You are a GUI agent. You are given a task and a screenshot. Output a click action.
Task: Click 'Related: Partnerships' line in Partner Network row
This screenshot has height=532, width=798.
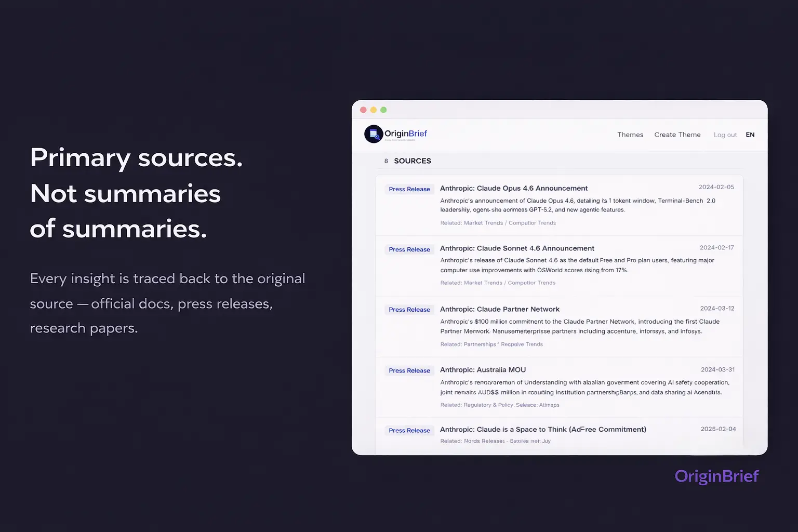tap(491, 344)
